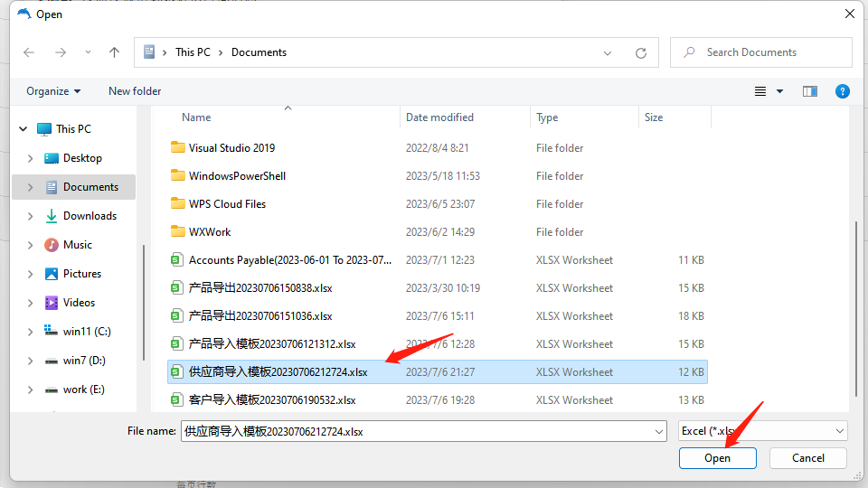Open the view options dropdown arrow
Image resolution: width=868 pixels, height=488 pixels.
(779, 91)
